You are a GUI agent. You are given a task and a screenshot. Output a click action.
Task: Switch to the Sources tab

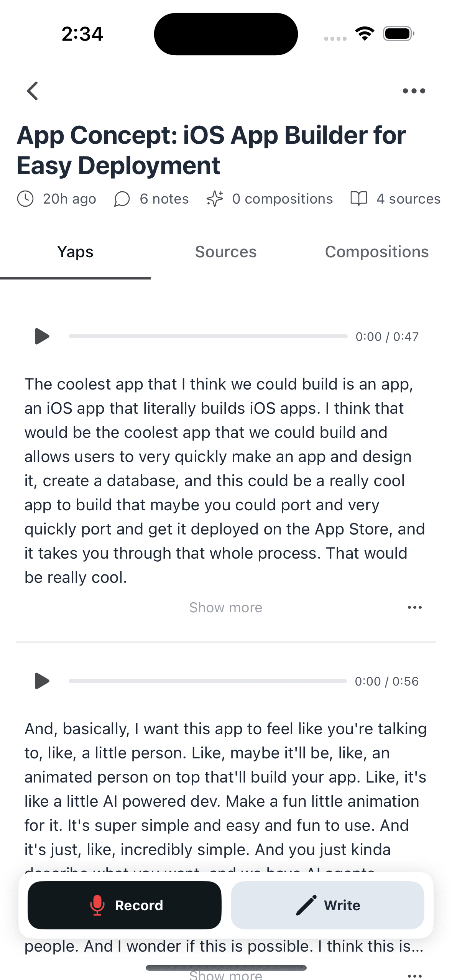tap(225, 252)
